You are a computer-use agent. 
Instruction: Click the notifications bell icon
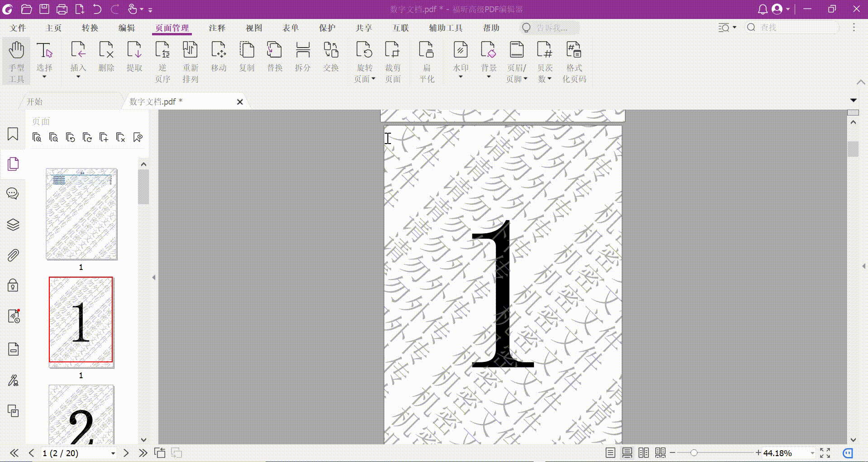(763, 9)
